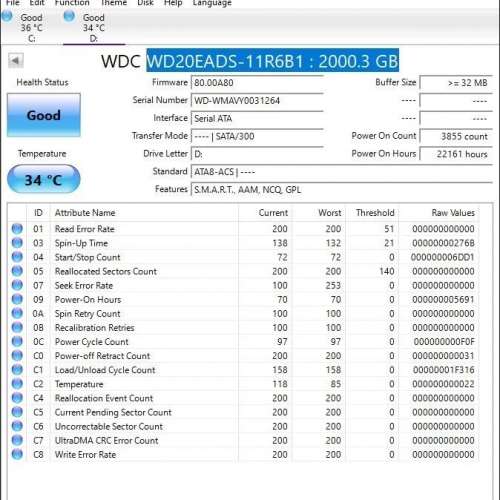Screen dimensions: 500x500
Task: Click the Interface field Serial ATA
Action: 257,118
